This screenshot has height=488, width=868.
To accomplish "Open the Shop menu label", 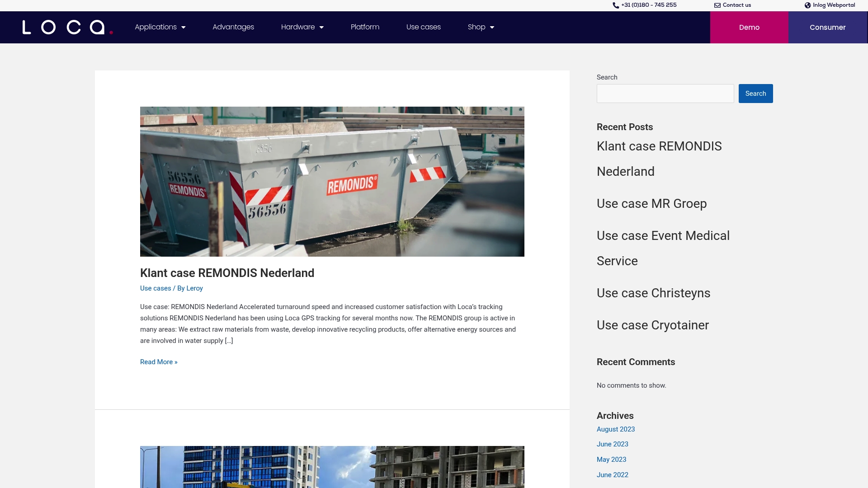I will click(x=476, y=27).
